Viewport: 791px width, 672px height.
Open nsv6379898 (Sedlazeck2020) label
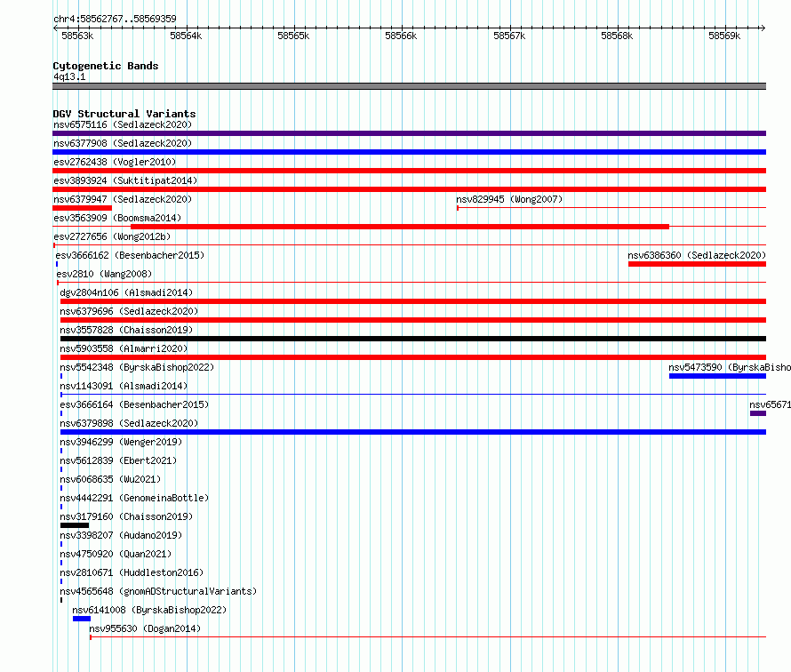[129, 423]
